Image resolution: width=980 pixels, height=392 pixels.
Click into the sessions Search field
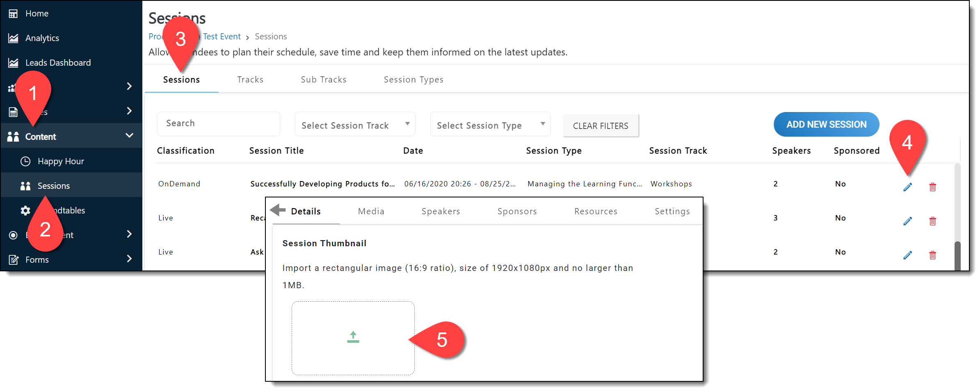coord(218,124)
